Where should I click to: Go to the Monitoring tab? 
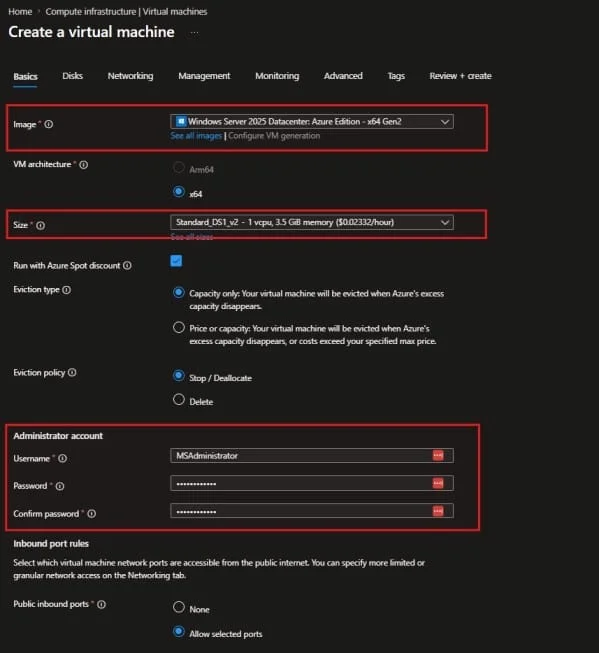[x=277, y=76]
